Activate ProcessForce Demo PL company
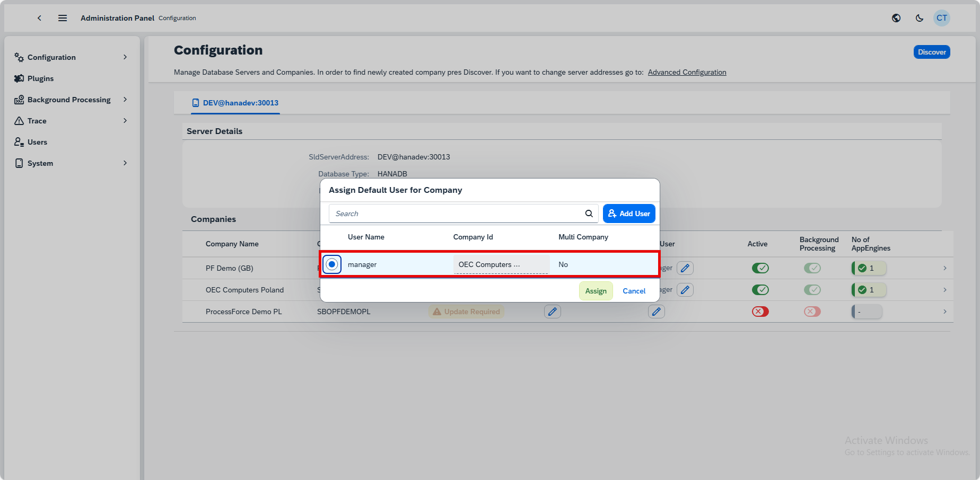 [x=760, y=312]
